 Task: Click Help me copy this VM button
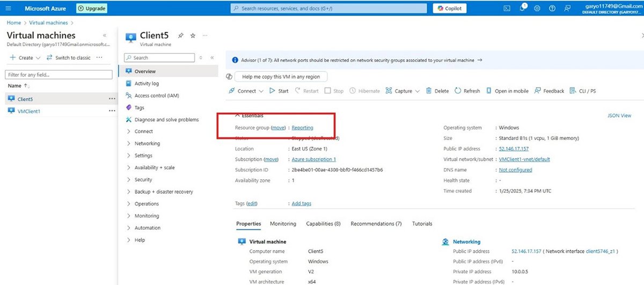click(281, 77)
